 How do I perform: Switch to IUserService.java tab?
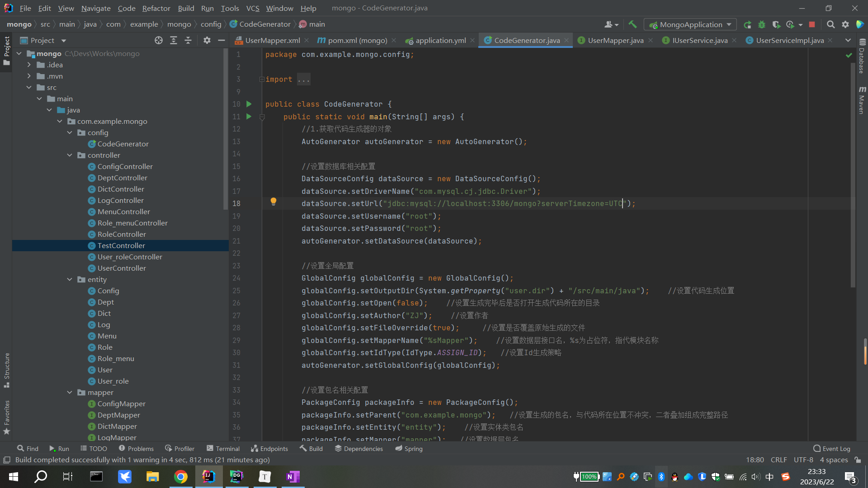(x=700, y=40)
